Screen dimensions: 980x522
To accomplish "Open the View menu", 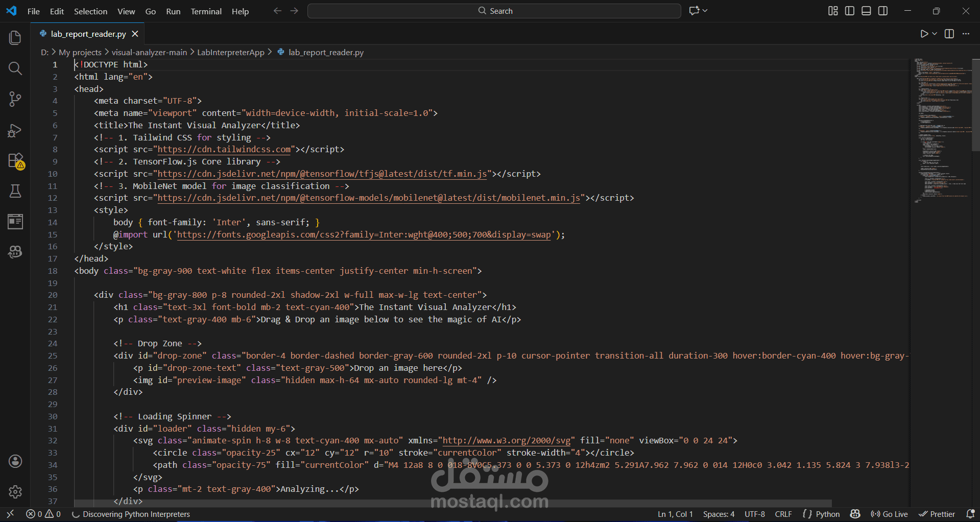I will (x=126, y=11).
